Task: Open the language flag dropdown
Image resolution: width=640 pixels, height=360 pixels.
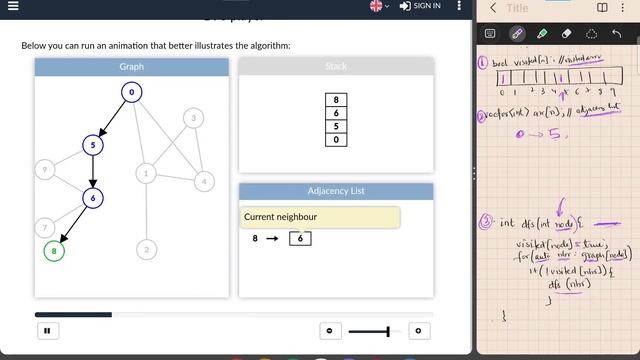Action: pos(379,6)
